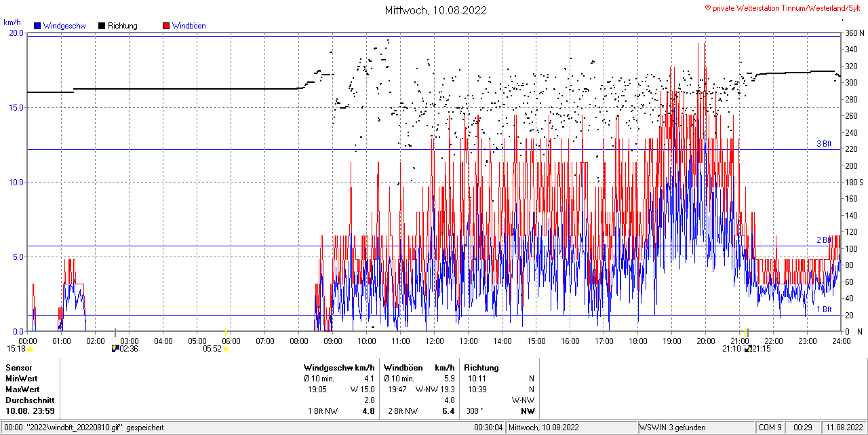Click the km/h axis unit label
This screenshot has width=868, height=435.
click(x=12, y=22)
